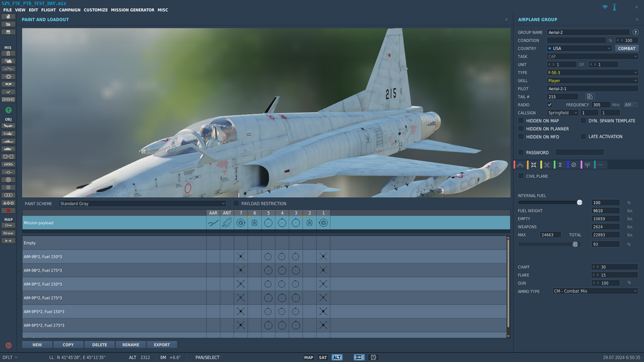Open the Paint Scheme dropdown
644x362 pixels.
[142, 204]
